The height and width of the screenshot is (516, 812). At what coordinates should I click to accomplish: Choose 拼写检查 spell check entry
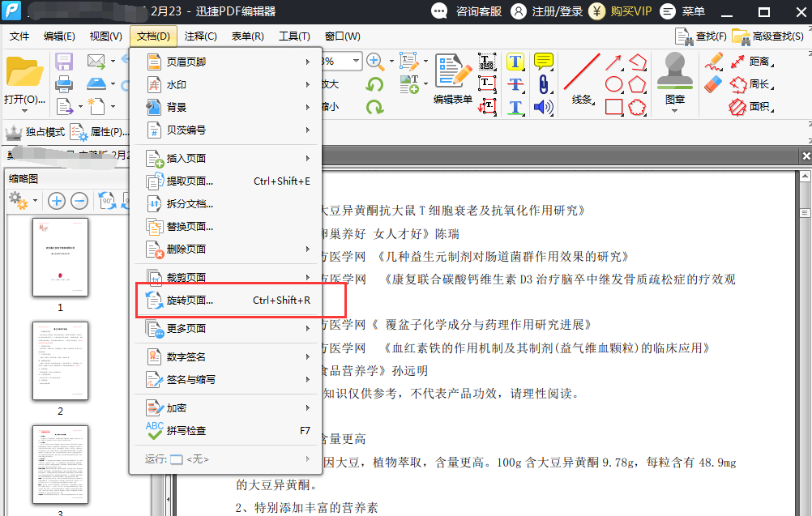click(x=227, y=431)
